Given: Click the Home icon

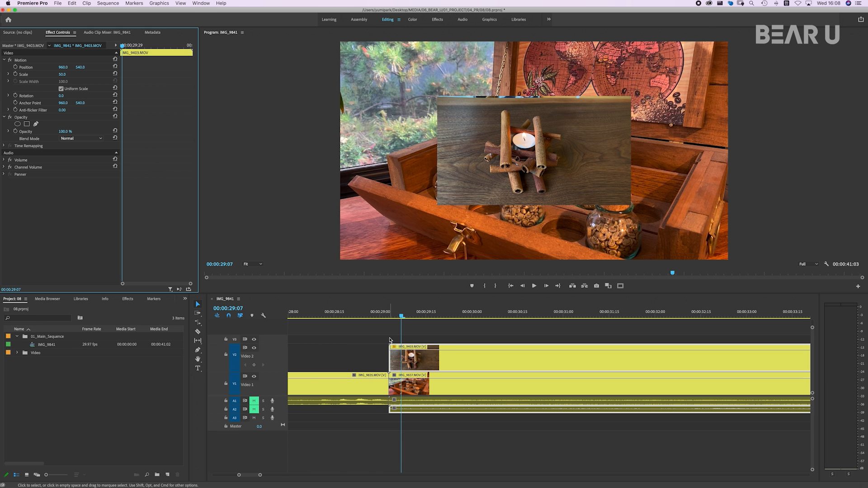Looking at the screenshot, I should tap(8, 19).
